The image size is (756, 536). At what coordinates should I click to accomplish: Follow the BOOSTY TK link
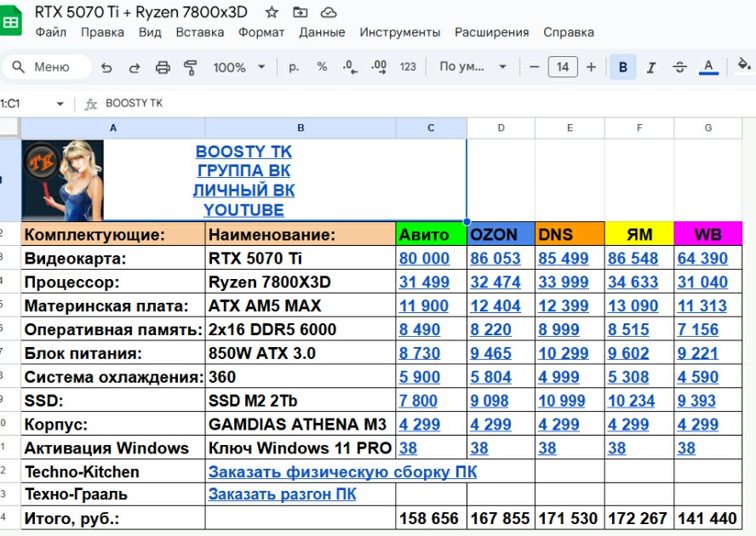tap(243, 151)
